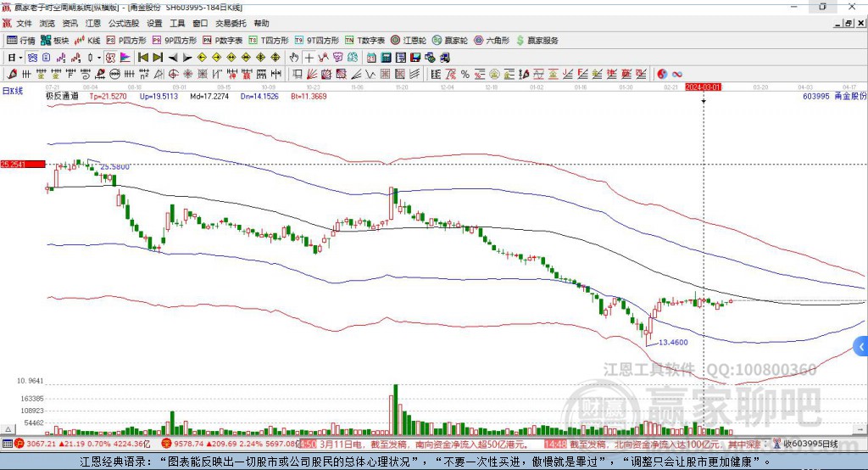Click the 日K线 chart period label

click(x=12, y=91)
